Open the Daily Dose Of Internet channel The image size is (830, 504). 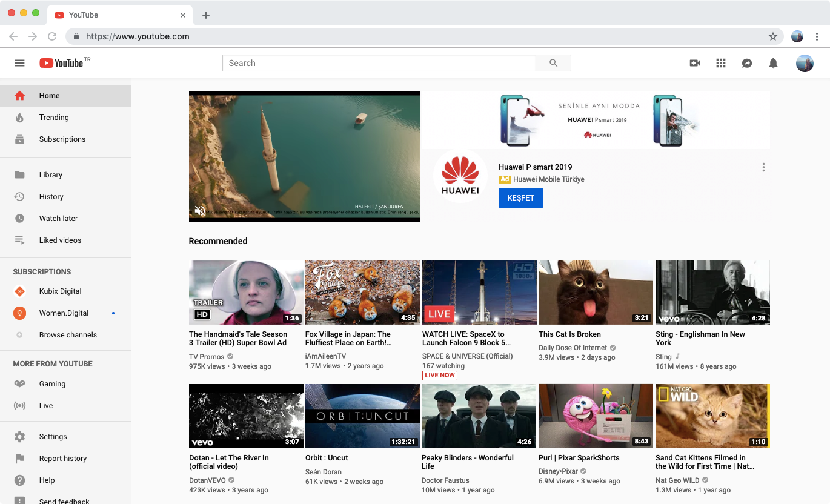pos(573,348)
